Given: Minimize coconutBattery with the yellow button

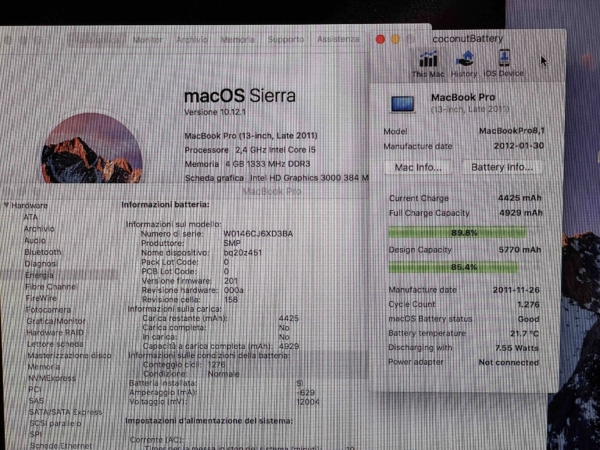Looking at the screenshot, I should [395, 39].
